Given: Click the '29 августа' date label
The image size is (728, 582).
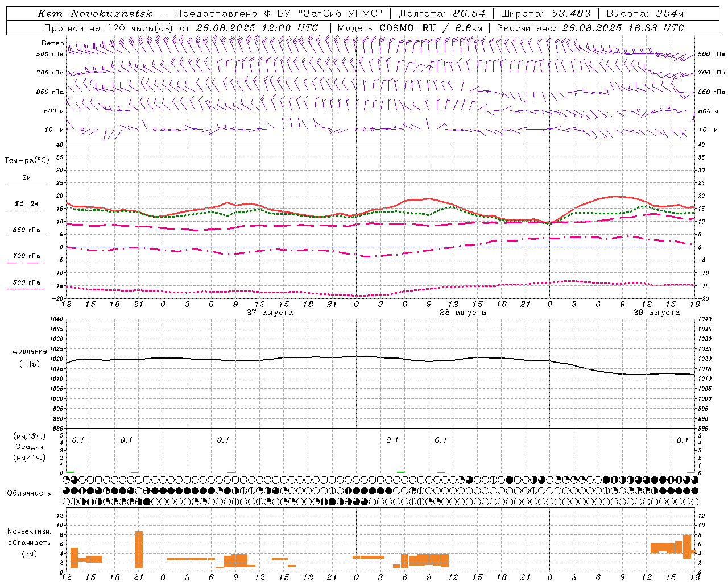Looking at the screenshot, I should click(x=656, y=313).
